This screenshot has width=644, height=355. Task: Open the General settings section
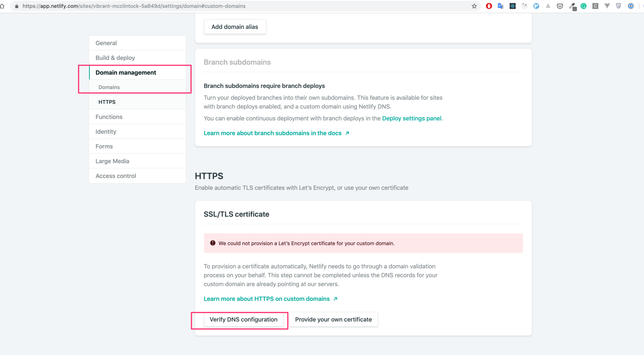coord(137,43)
